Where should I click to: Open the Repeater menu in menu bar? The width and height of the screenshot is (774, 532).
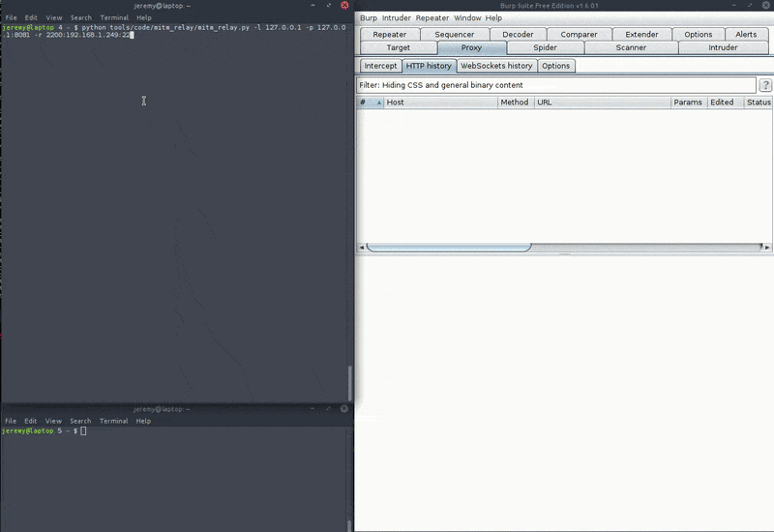click(x=432, y=17)
